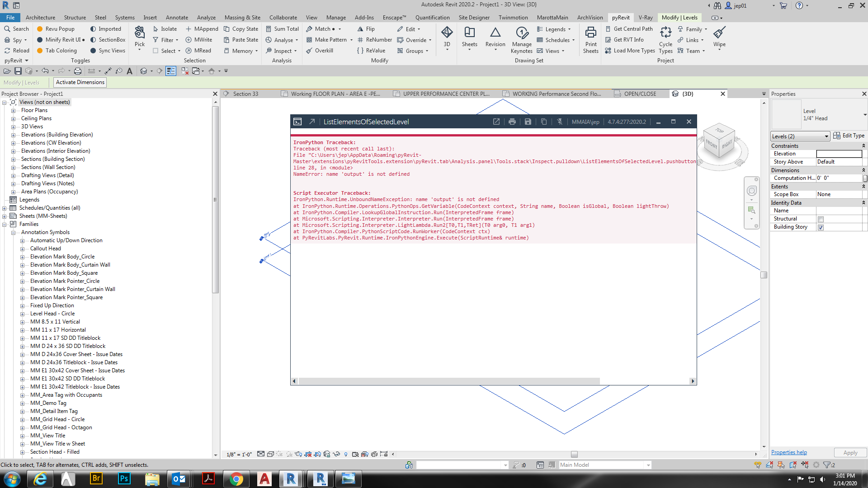Image resolution: width=868 pixels, height=488 pixels.
Task: Print the pyRevit output window contents
Action: (512, 122)
